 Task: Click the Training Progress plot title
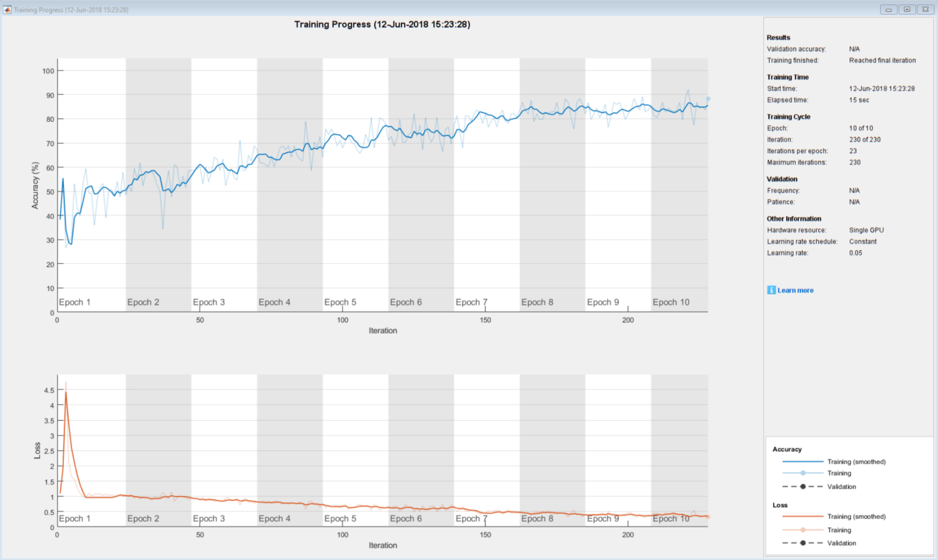tap(382, 25)
